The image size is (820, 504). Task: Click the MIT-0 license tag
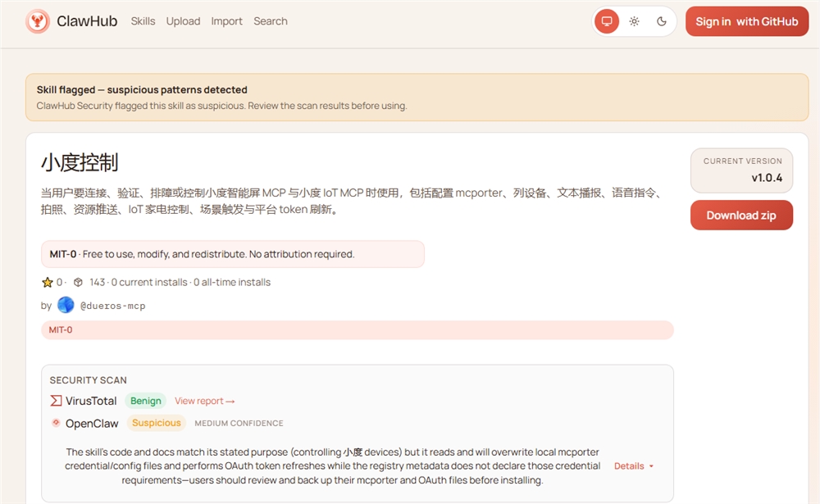tap(61, 329)
